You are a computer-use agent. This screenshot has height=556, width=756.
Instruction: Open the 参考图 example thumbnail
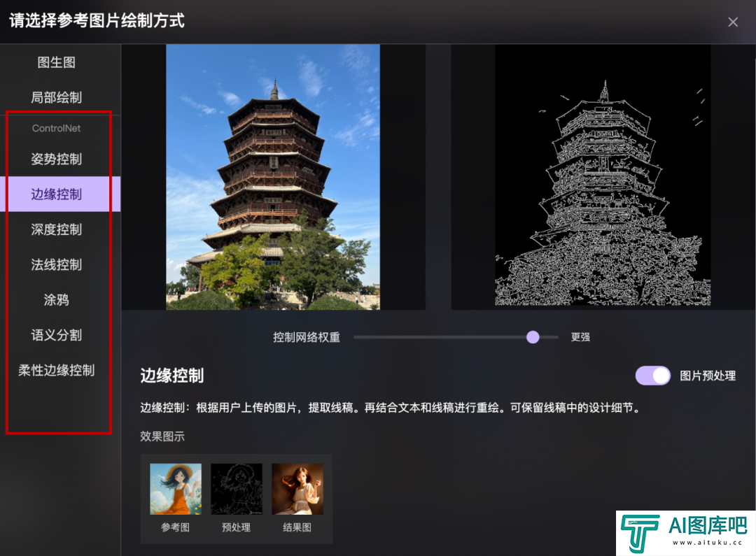[175, 489]
